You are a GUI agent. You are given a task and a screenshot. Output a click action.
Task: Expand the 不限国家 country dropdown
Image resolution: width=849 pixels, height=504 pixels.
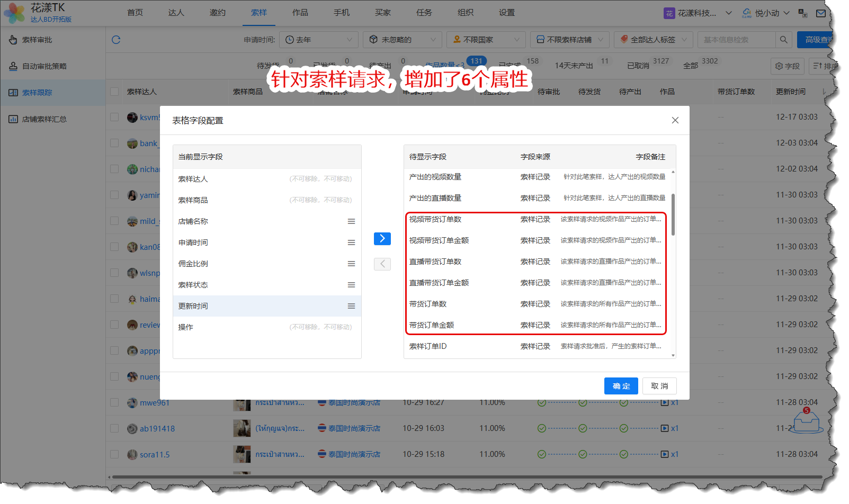[x=486, y=40]
